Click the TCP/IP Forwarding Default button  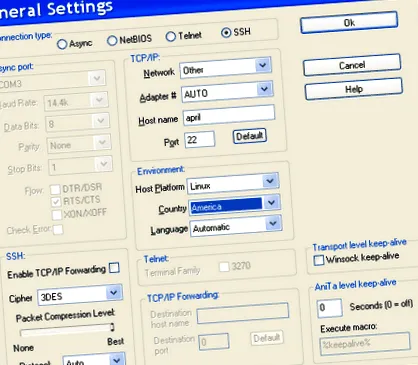266,339
